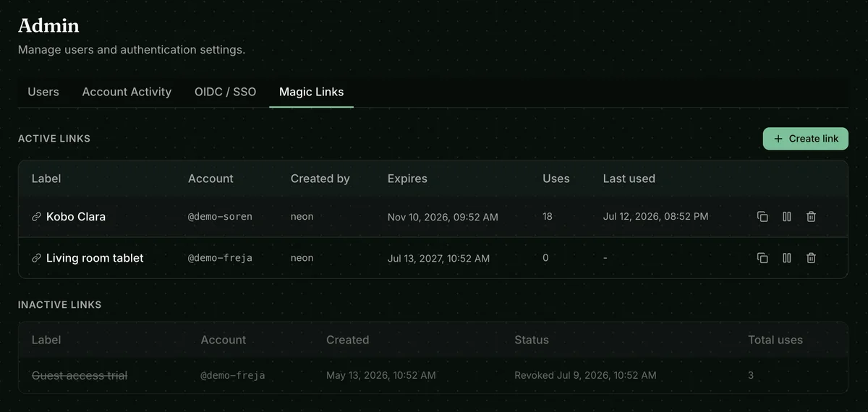Click the Create link button
868x412 pixels.
pos(806,138)
